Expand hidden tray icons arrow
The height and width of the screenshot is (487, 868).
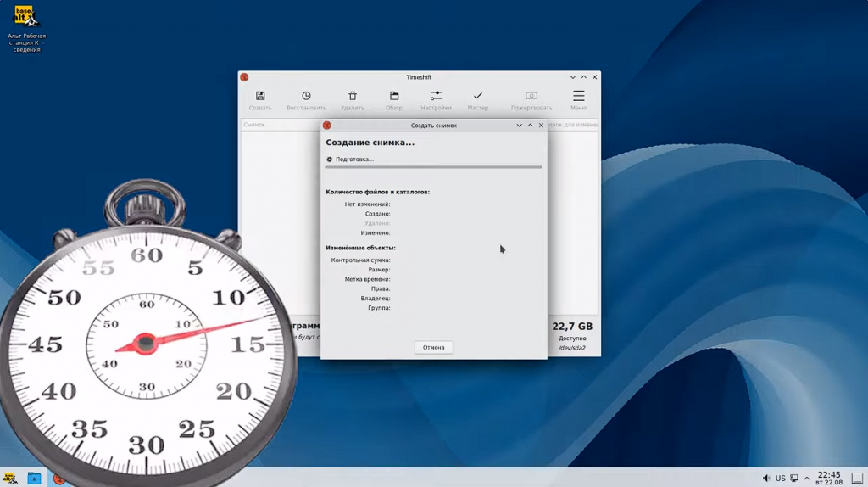click(x=807, y=478)
